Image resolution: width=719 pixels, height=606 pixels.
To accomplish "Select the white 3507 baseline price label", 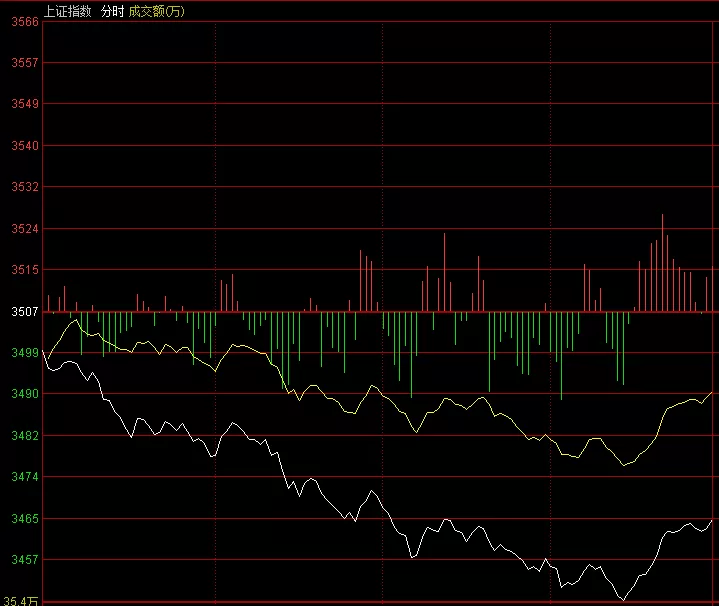I will pyautogui.click(x=25, y=312).
